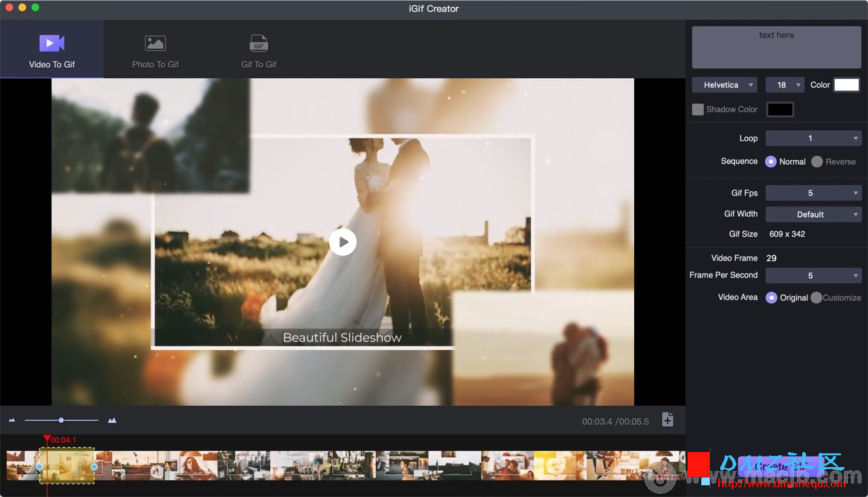Click the Video Frame value 29
Viewport: 868px width, 497px height.
click(x=772, y=258)
